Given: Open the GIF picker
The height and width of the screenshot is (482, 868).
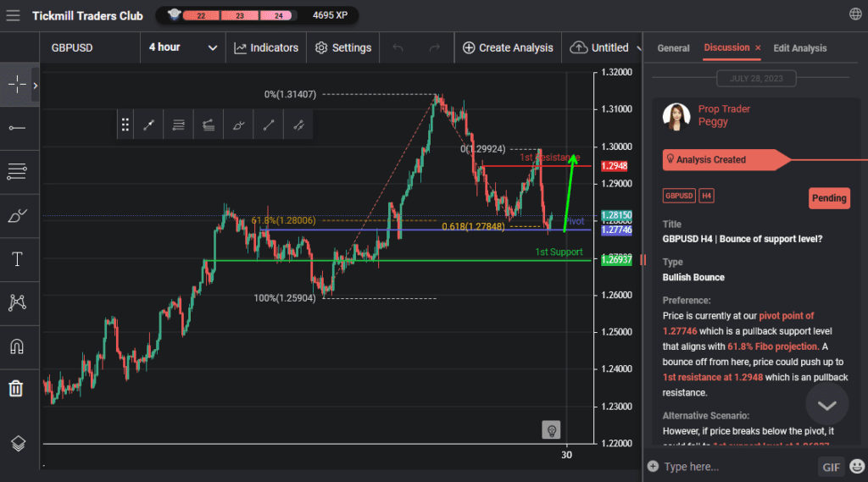Looking at the screenshot, I should (831, 467).
